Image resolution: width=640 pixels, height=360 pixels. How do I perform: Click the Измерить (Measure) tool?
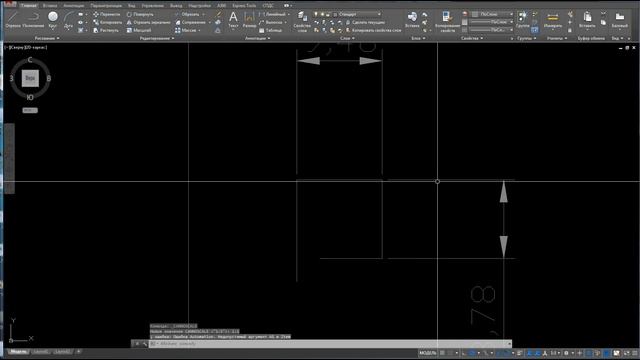click(x=553, y=20)
